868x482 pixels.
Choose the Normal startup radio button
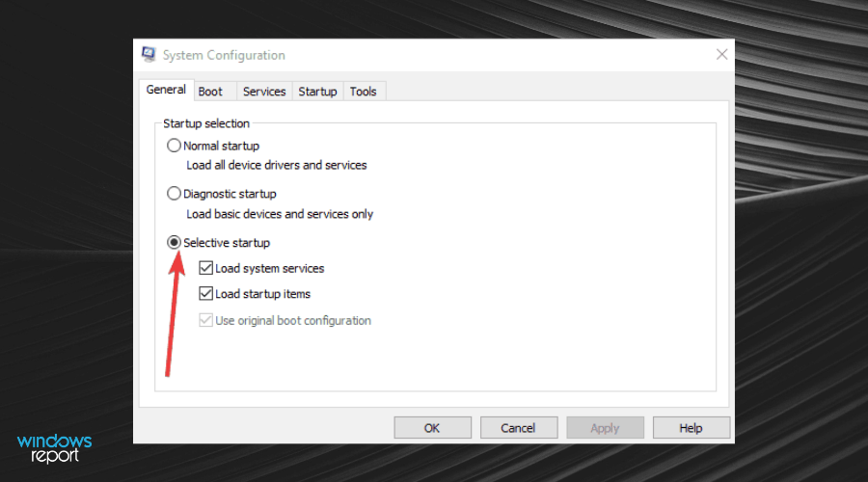(x=175, y=147)
